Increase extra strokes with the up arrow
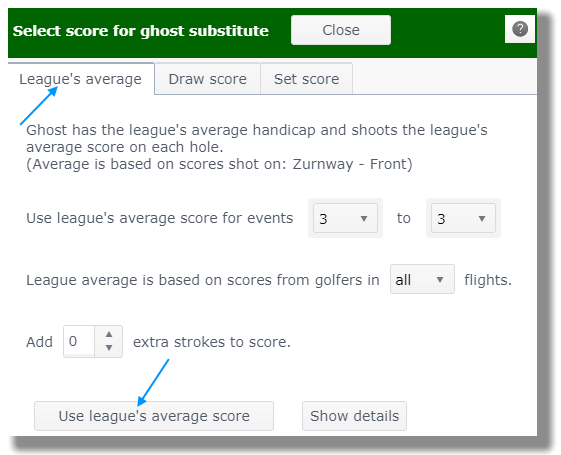Image resolution: width=561 pixels, height=455 pixels. tap(109, 334)
